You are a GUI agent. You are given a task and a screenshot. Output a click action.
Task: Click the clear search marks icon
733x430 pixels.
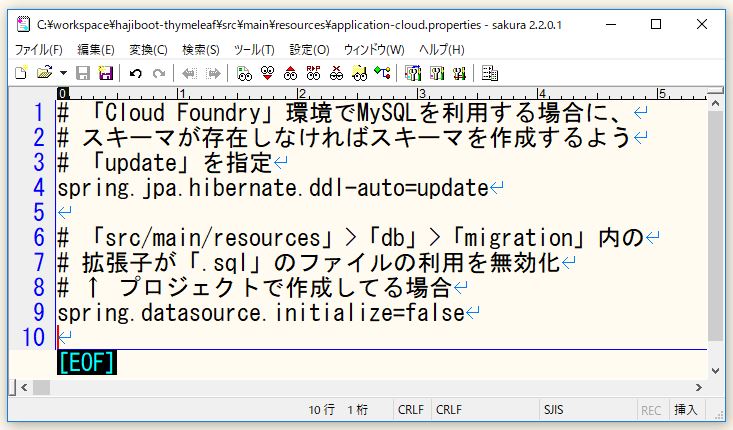(336, 73)
